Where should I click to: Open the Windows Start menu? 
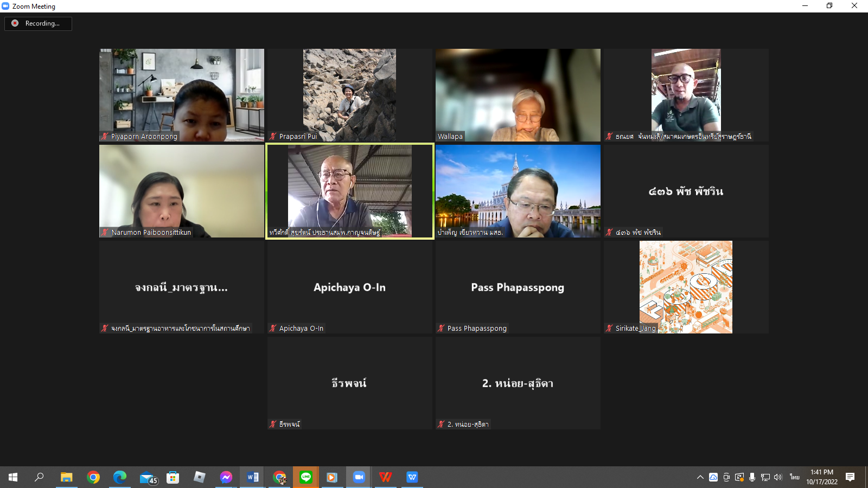click(x=13, y=477)
